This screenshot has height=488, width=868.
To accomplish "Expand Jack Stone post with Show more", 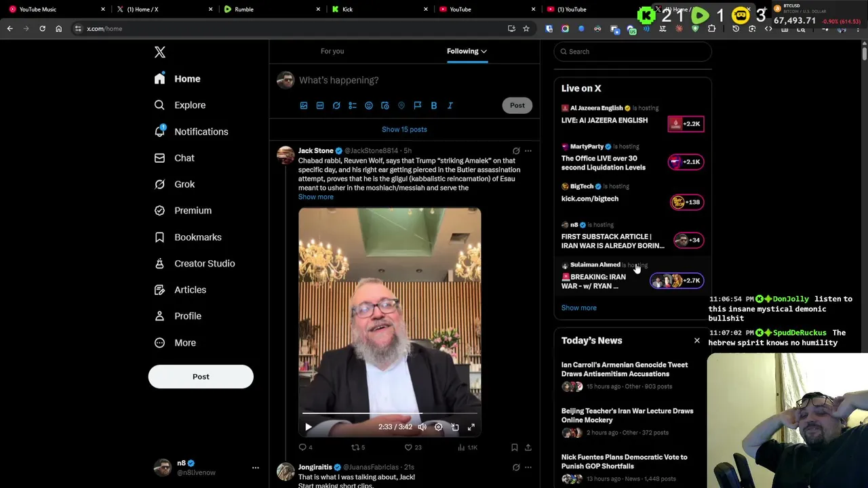I will 316,197.
